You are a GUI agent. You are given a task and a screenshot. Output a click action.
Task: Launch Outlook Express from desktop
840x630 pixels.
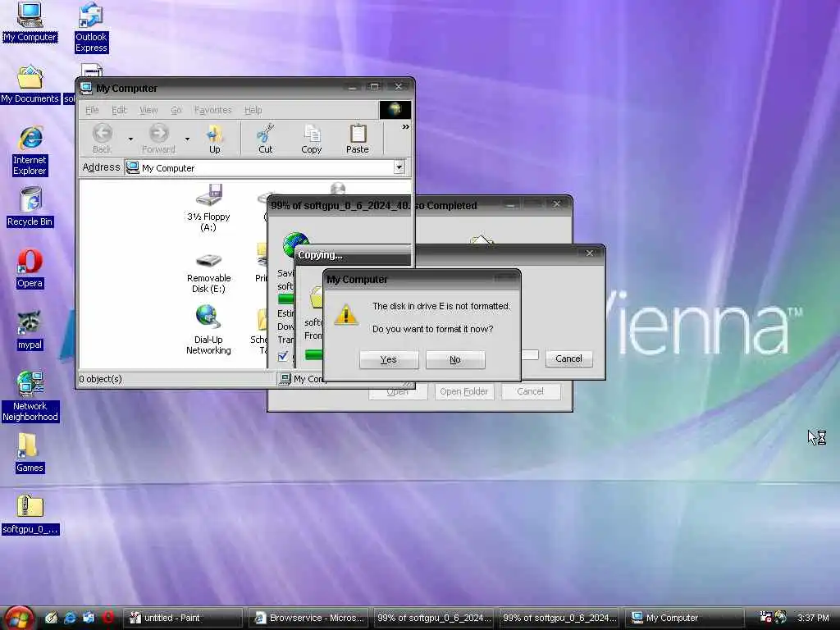(x=91, y=28)
